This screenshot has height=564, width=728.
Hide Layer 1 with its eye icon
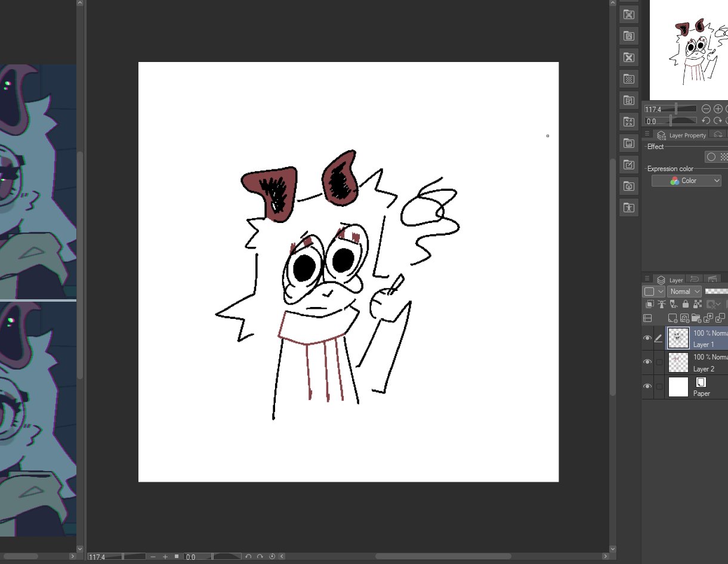tap(647, 338)
